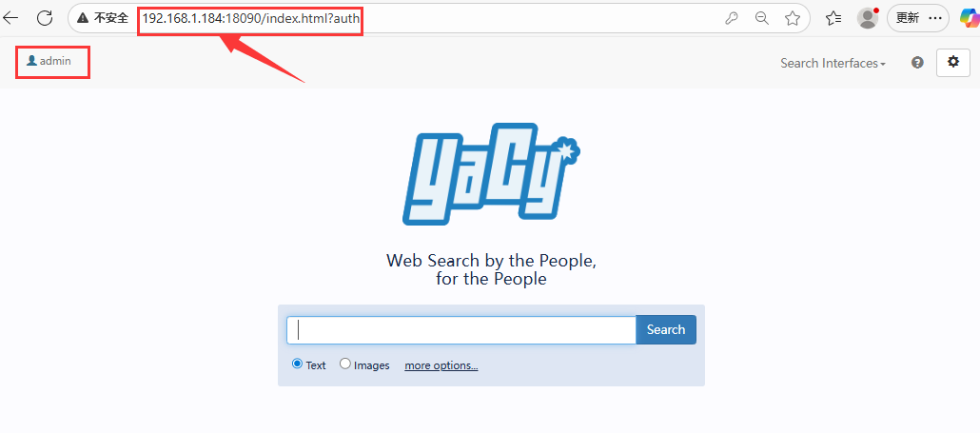Launch the Copilot icon

(x=970, y=18)
